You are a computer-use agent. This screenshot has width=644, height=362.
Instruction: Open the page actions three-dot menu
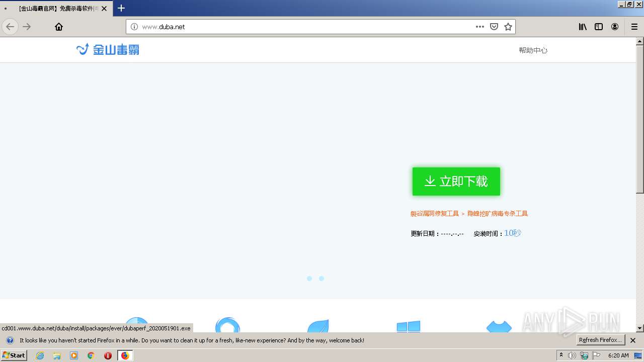(480, 27)
